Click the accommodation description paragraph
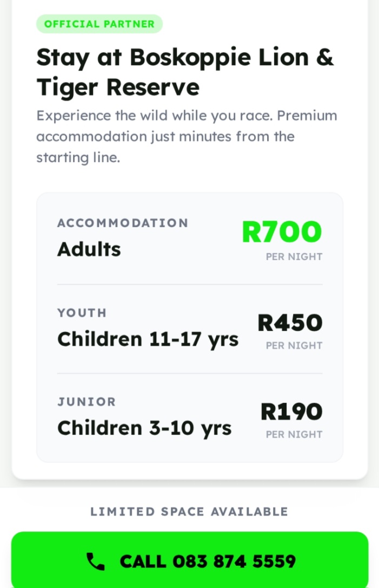The image size is (379, 588). click(x=187, y=136)
